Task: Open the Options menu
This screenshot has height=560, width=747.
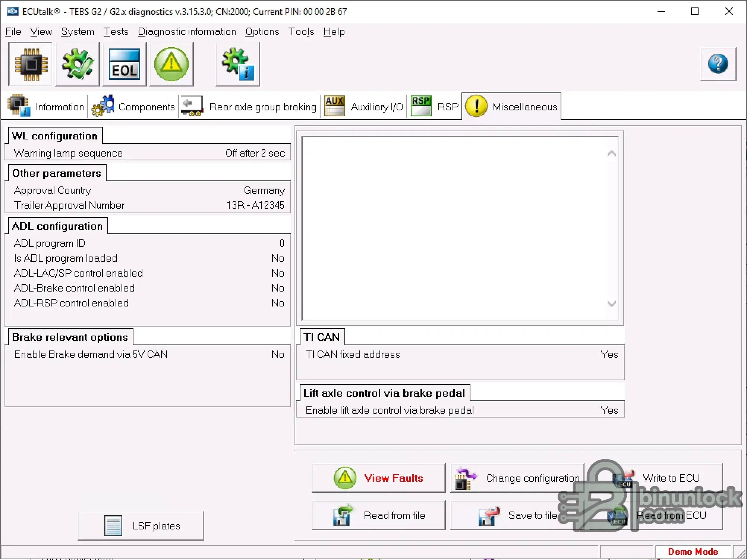Action: tap(262, 32)
